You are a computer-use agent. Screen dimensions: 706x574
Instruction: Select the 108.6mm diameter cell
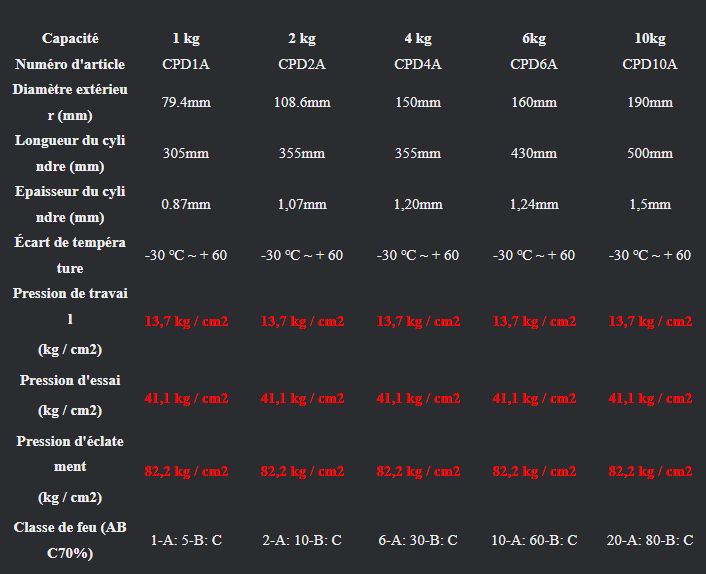click(x=302, y=102)
